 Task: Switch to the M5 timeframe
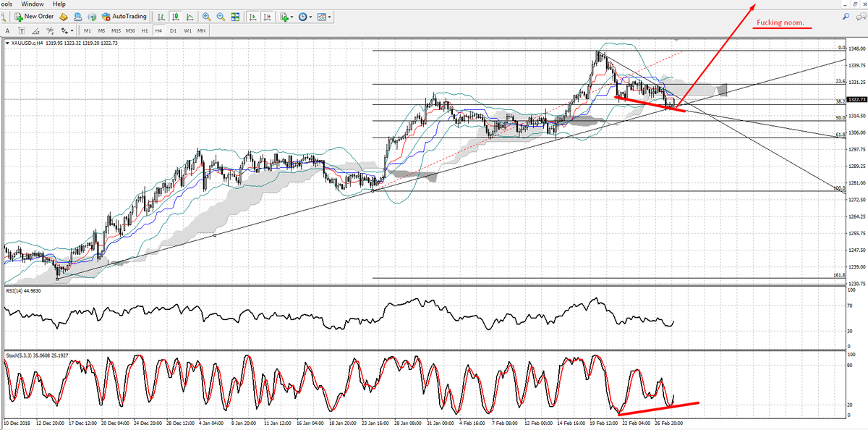(101, 31)
